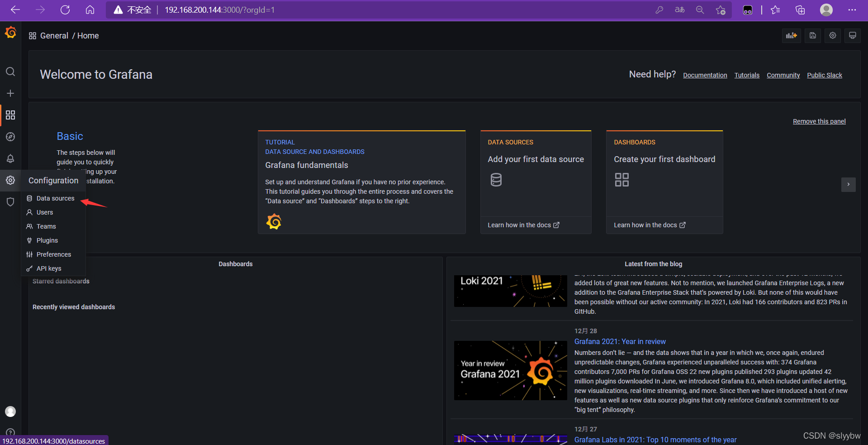Open browser Settings and more ellipsis
Image resolution: width=868 pixels, height=445 pixels.
pos(852,10)
